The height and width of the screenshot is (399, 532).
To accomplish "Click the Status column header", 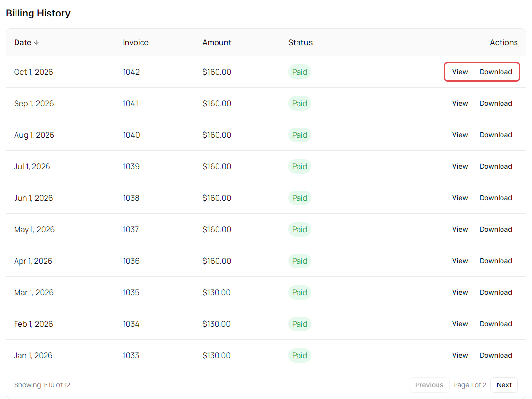I will coord(300,43).
